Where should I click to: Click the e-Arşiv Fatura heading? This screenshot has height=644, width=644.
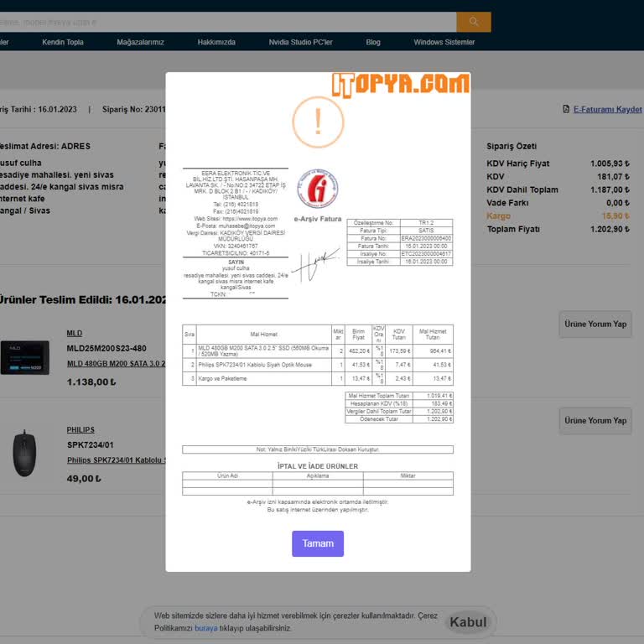pyautogui.click(x=318, y=219)
